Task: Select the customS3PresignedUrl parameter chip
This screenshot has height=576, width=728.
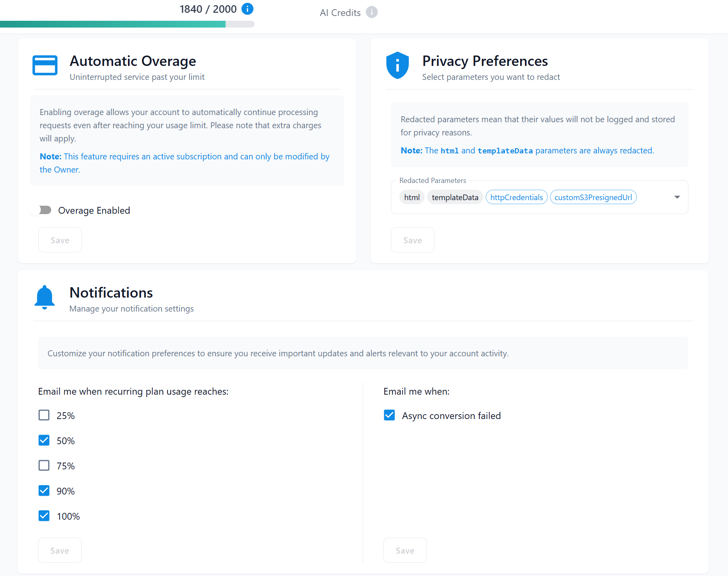Action: (x=593, y=197)
